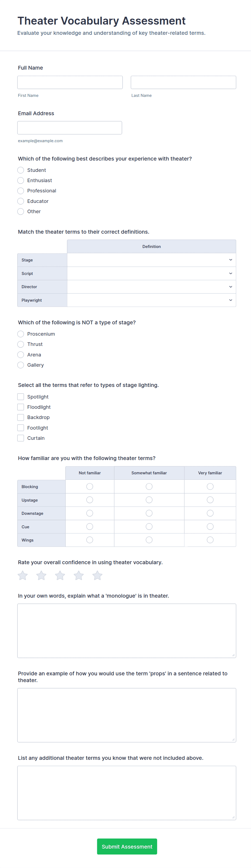This screenshot has width=251, height=868.
Task: Choose Gallery as not a stage type
Action: [21, 365]
